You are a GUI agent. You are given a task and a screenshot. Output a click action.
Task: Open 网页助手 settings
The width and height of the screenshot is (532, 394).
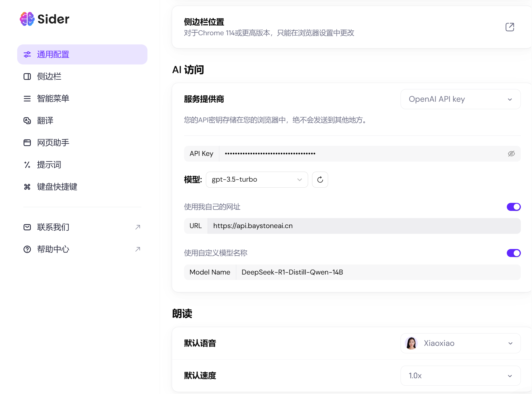(82, 143)
